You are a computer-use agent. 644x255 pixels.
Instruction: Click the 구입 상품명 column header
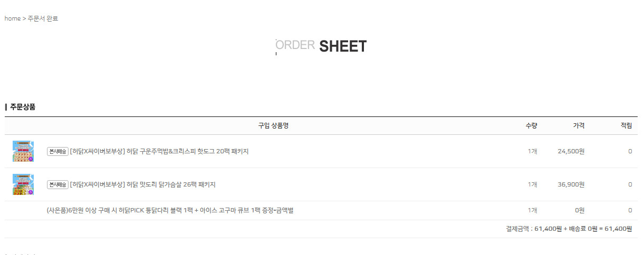point(273,125)
